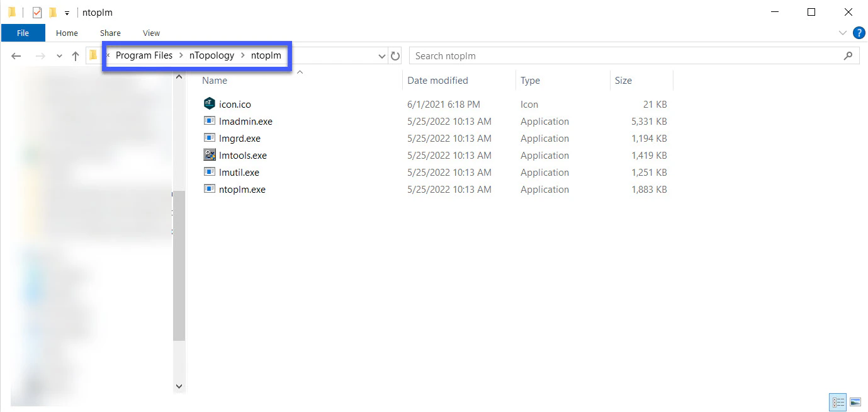This screenshot has width=868, height=412.
Task: Open the folder icon in title bar
Action: (x=12, y=12)
